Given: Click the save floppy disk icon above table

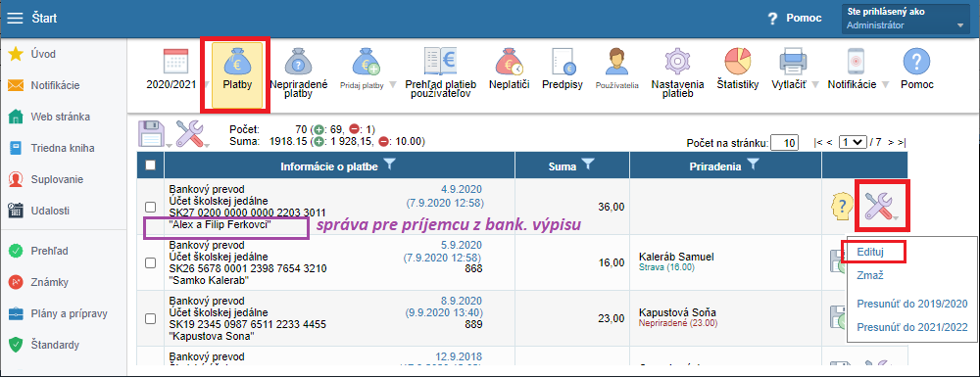Looking at the screenshot, I should pos(150,133).
